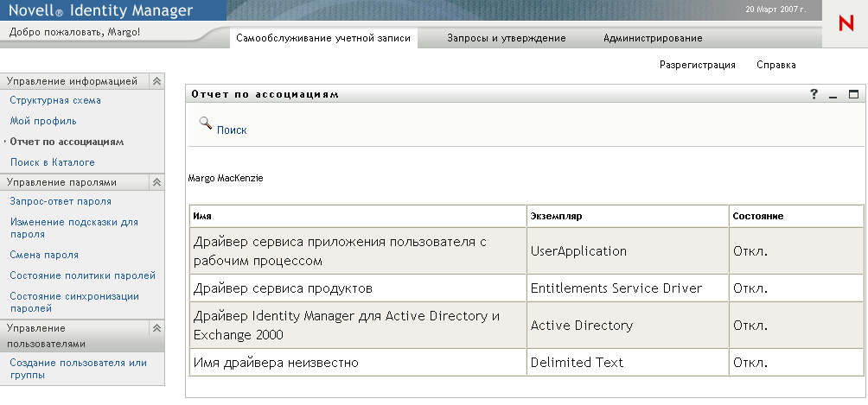Open the Справка help link
Image resolution: width=868 pixels, height=405 pixels.
[775, 65]
